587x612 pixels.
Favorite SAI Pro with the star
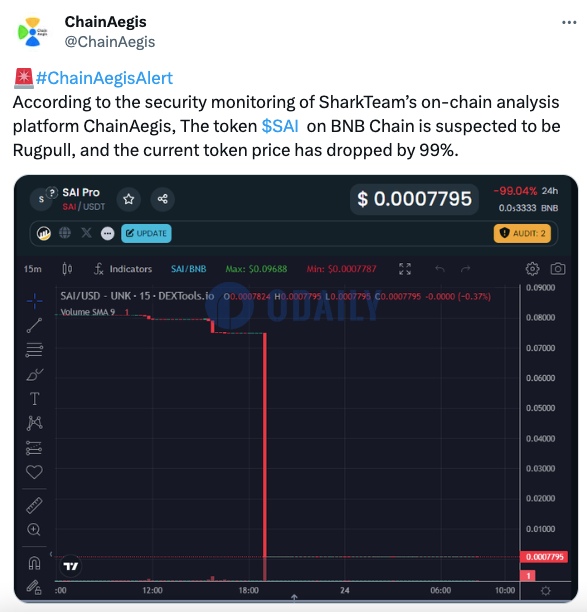tap(128, 199)
